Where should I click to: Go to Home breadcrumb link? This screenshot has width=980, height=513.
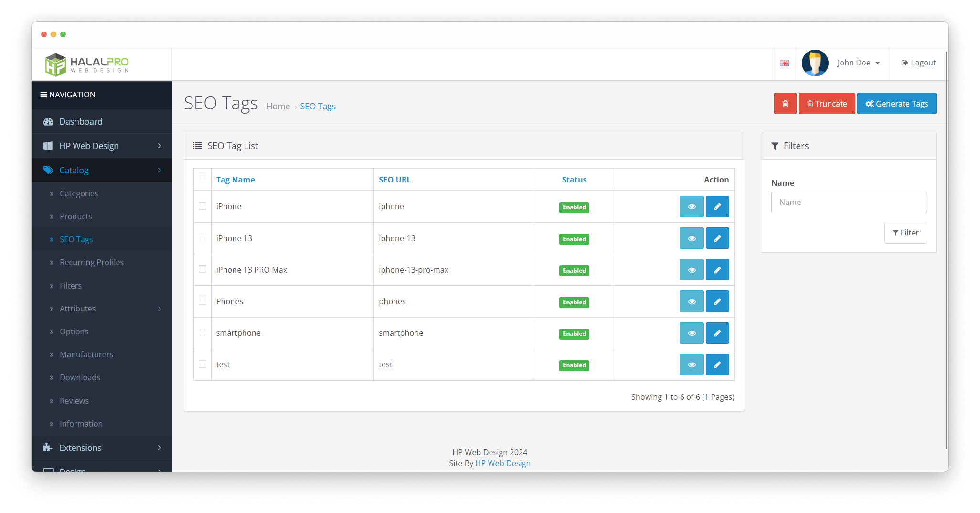278,107
